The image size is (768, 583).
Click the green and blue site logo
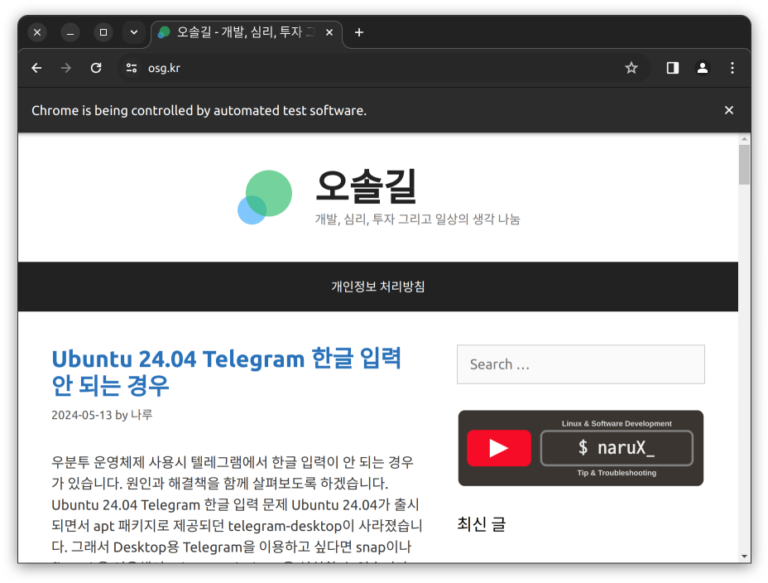tap(264, 197)
